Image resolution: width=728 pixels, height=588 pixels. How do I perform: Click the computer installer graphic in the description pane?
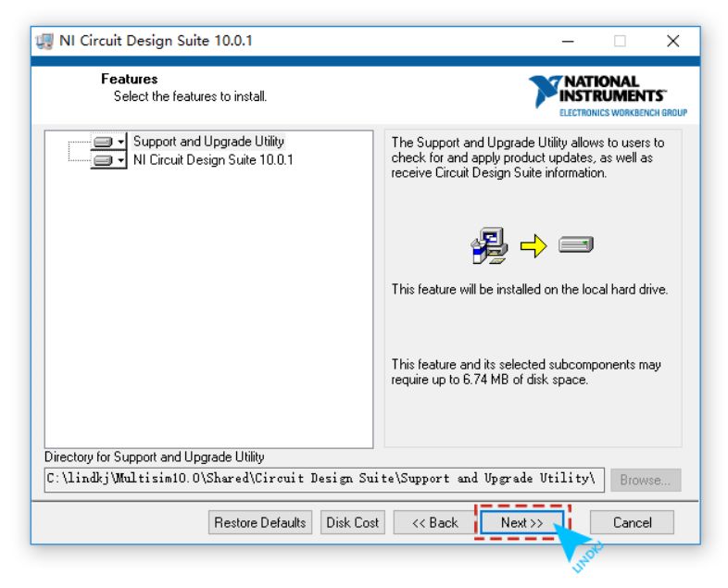point(489,245)
